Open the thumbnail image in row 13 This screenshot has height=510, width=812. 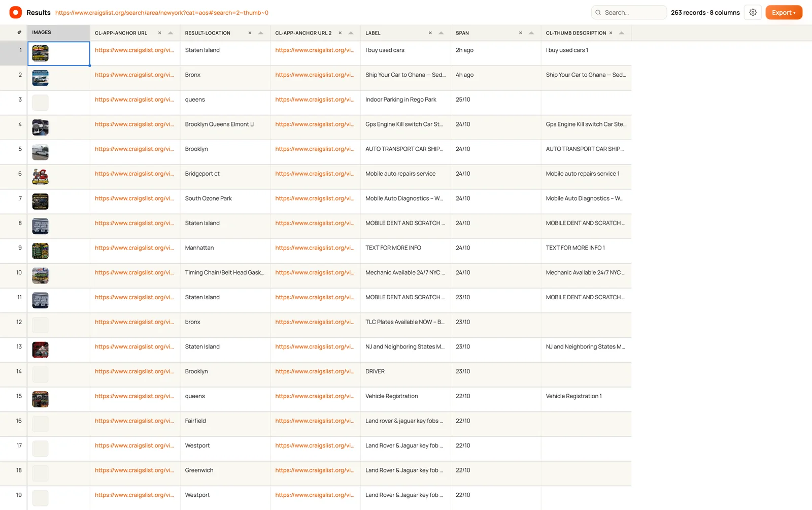pyautogui.click(x=41, y=350)
